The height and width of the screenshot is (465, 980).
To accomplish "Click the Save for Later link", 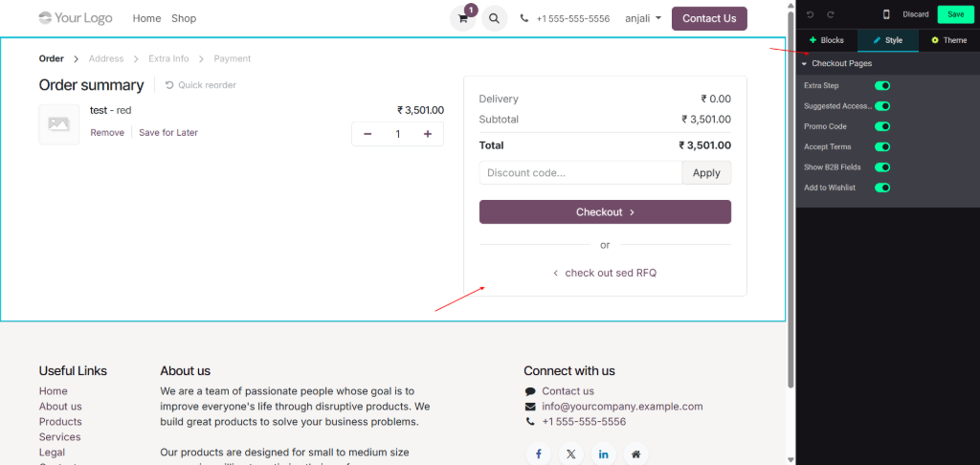I will 168,133.
